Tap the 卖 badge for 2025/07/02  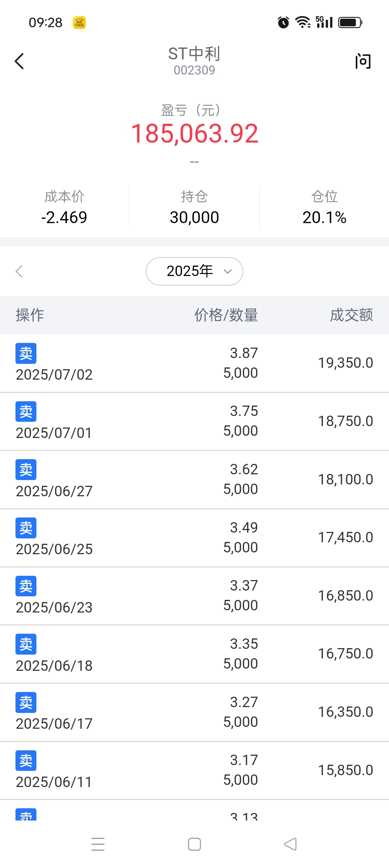coord(26,353)
